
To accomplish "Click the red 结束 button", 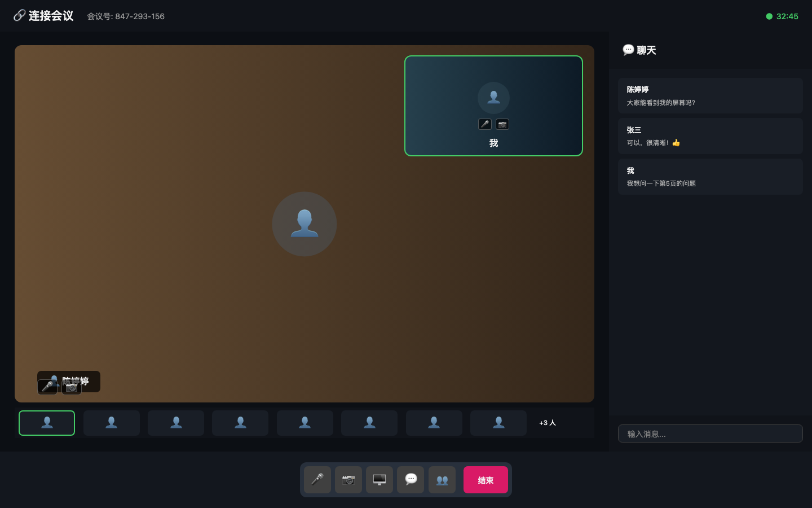I will point(486,480).
